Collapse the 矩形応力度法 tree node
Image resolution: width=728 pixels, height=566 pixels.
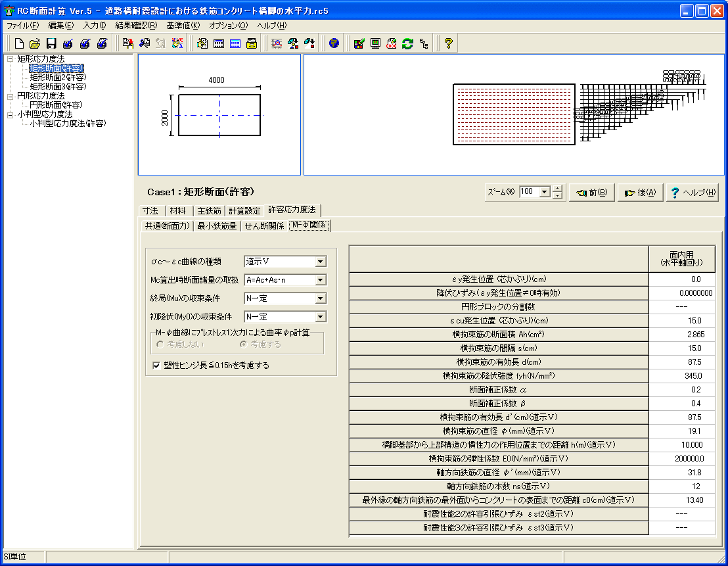[10, 59]
